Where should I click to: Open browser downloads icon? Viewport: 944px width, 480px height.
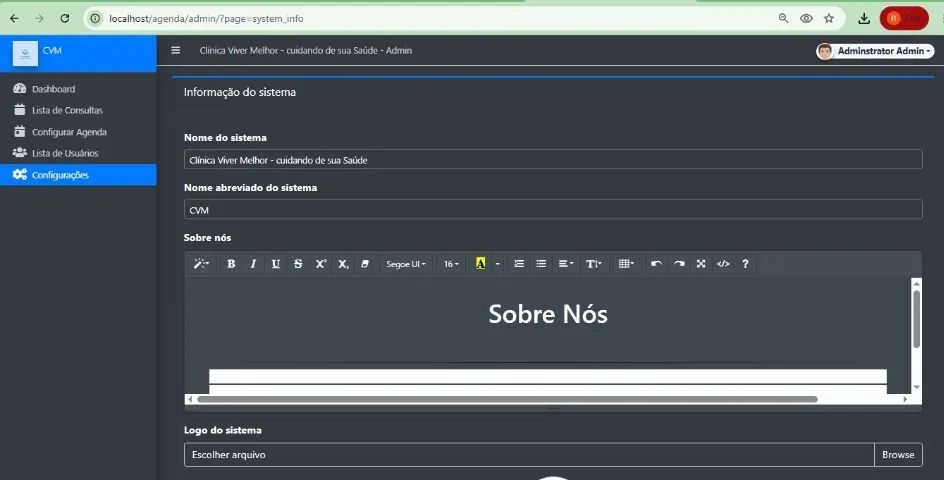[864, 19]
